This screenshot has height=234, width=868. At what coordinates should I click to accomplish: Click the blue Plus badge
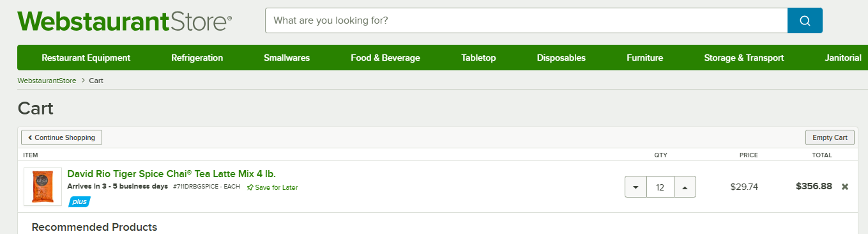click(x=80, y=202)
